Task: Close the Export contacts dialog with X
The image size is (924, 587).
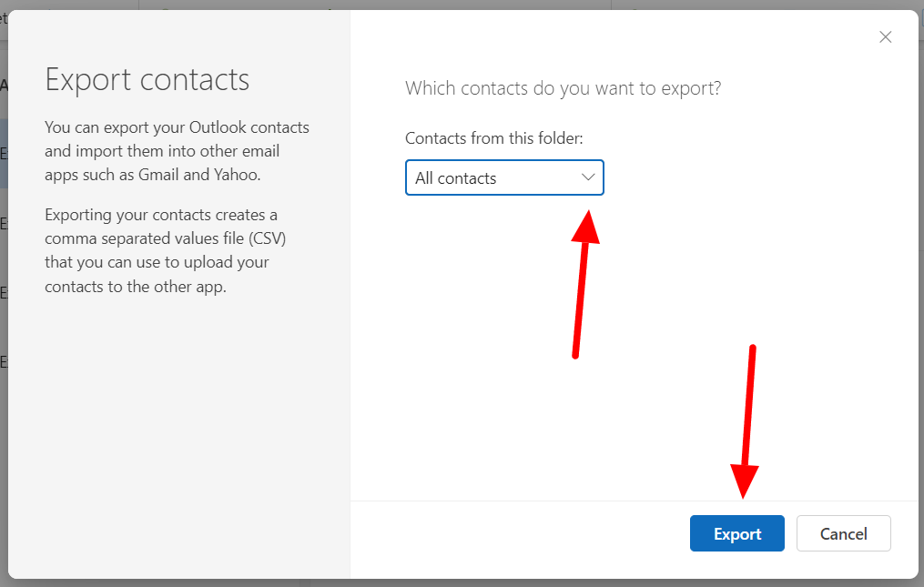Action: 885,37
